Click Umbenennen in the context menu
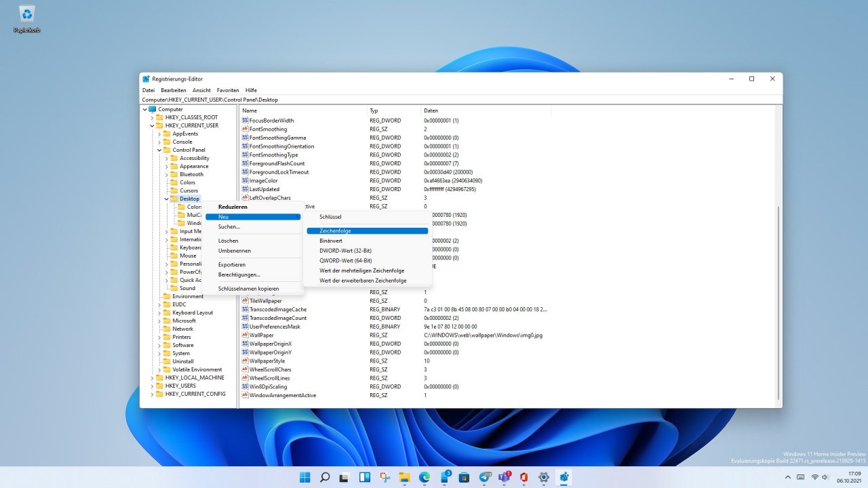The image size is (868, 488). click(252, 251)
